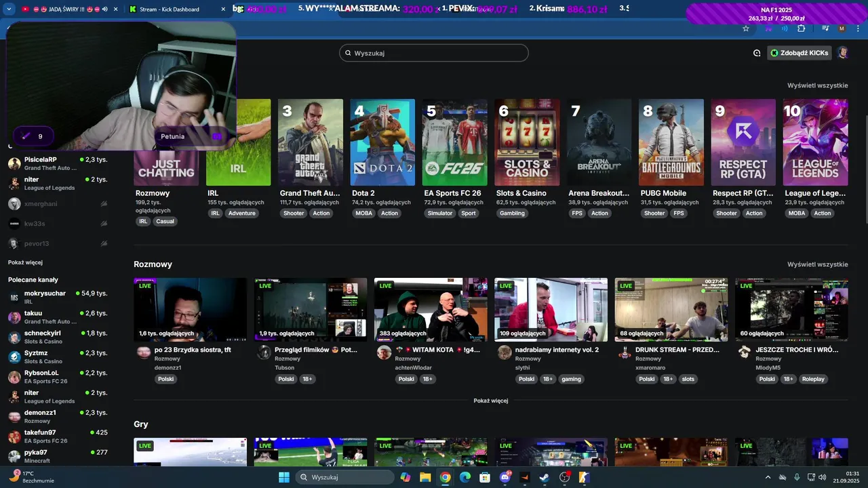Open the DRUNK STREAM thumbnail
This screenshot has height=488, width=868.
pos(671,309)
